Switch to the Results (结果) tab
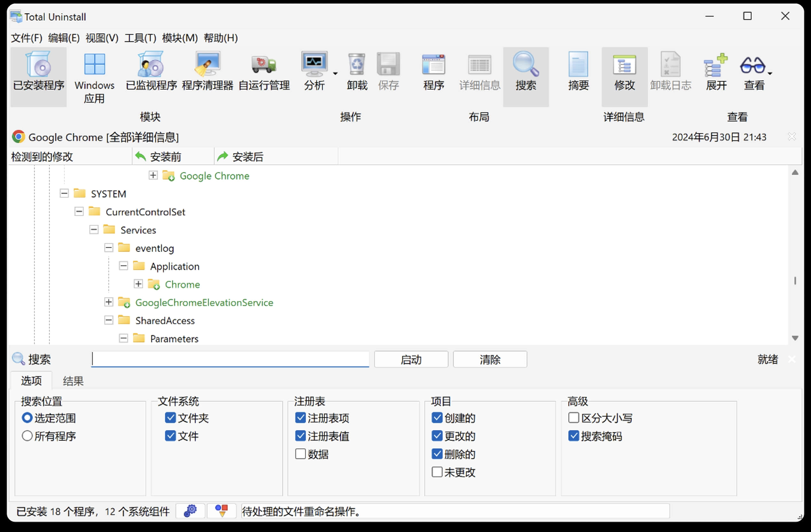This screenshot has width=811, height=532. pos(73,381)
